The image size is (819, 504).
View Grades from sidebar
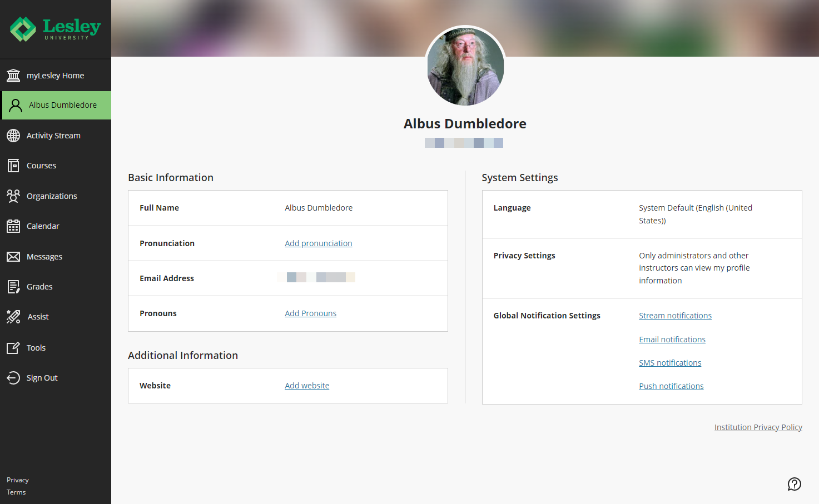point(56,287)
